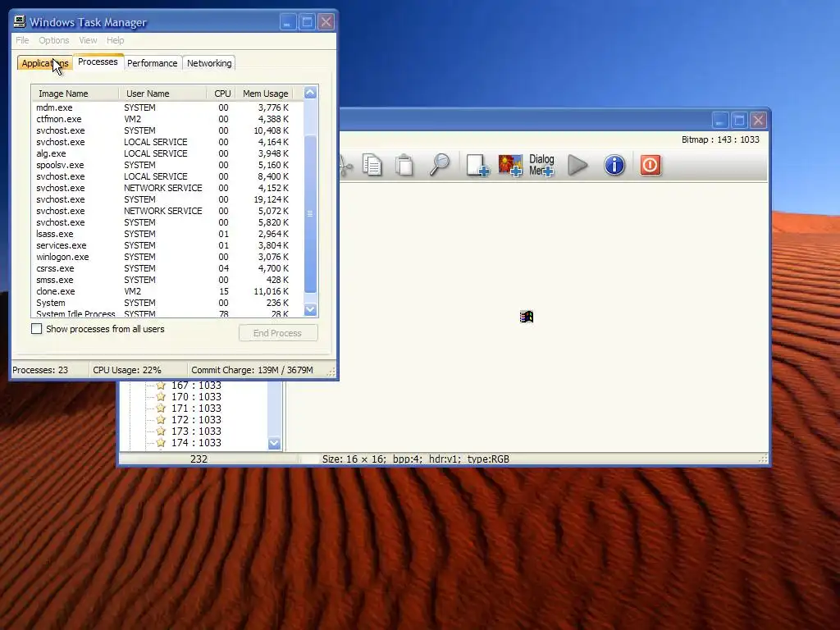Screen dimensions: 840x630
Task: Click the small bitmap preview image
Action: [527, 317]
